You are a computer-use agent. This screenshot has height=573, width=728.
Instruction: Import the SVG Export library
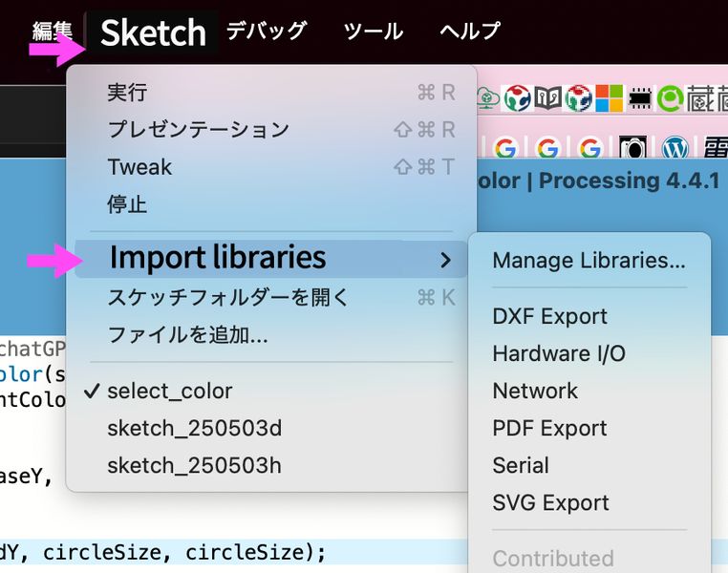point(589,502)
